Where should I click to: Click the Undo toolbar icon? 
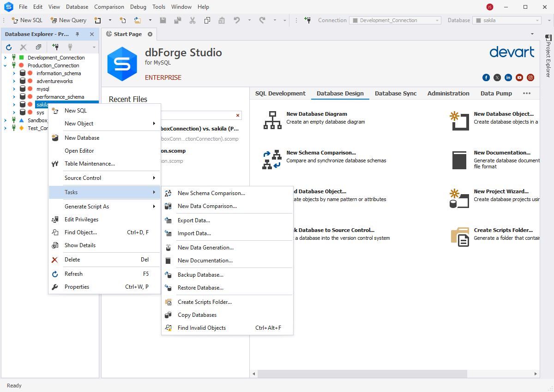point(236,20)
